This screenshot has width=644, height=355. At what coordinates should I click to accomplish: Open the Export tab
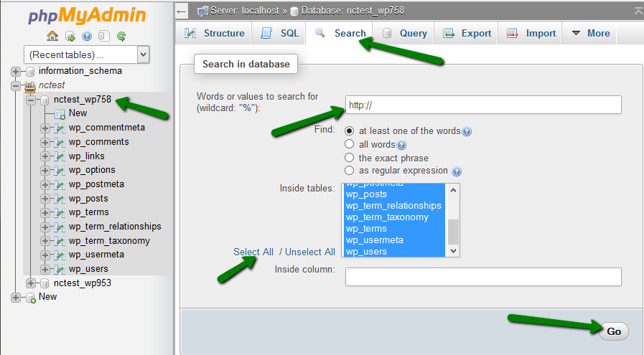point(467,33)
